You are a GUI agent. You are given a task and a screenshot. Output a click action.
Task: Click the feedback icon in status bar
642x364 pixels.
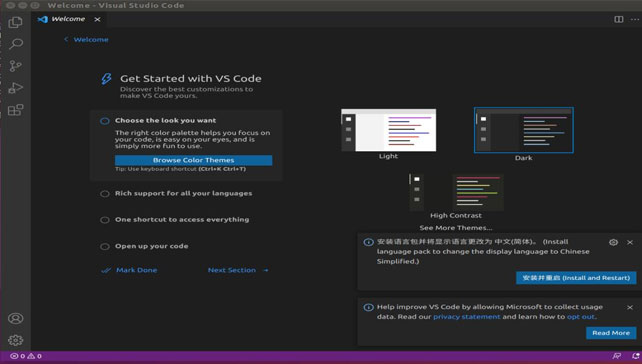point(617,356)
